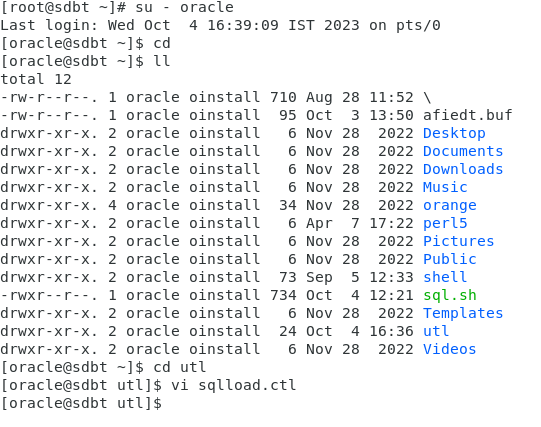Click the perl5 directory entry
Screen dimensions: 541x427
[x=445, y=224]
